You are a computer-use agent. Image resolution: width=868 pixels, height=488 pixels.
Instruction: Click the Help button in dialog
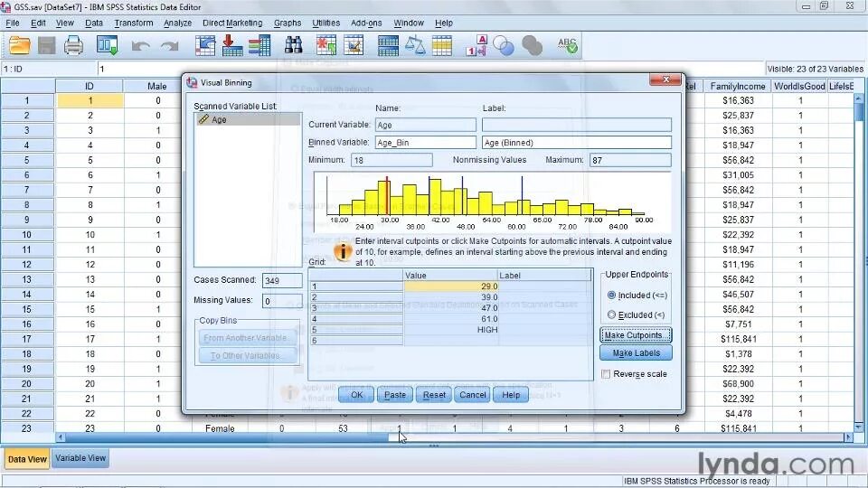pyautogui.click(x=510, y=395)
